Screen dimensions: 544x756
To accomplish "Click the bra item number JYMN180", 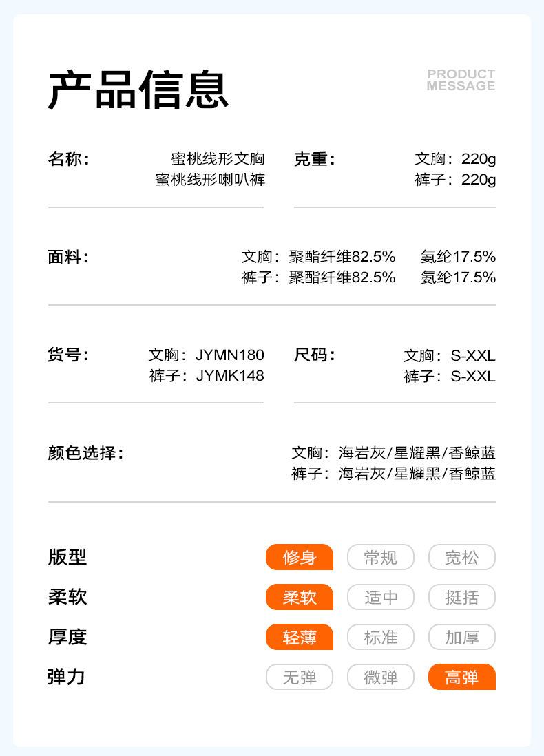I will tap(229, 355).
